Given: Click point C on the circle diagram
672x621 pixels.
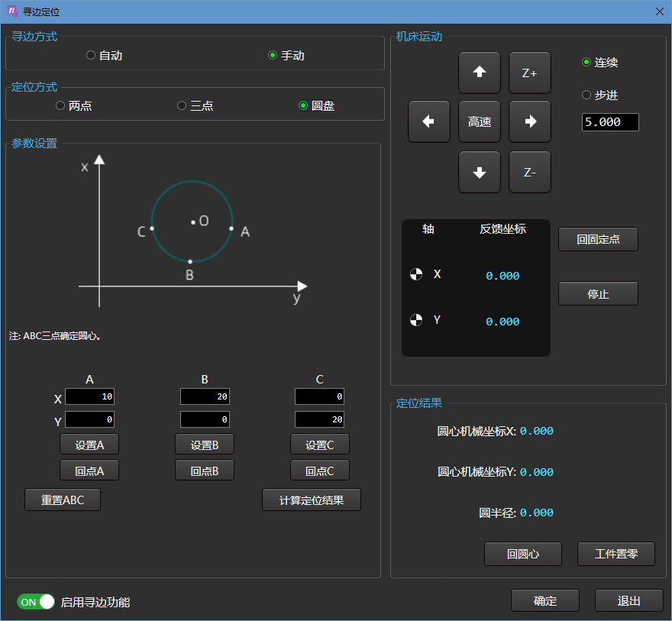Looking at the screenshot, I should [x=152, y=228].
